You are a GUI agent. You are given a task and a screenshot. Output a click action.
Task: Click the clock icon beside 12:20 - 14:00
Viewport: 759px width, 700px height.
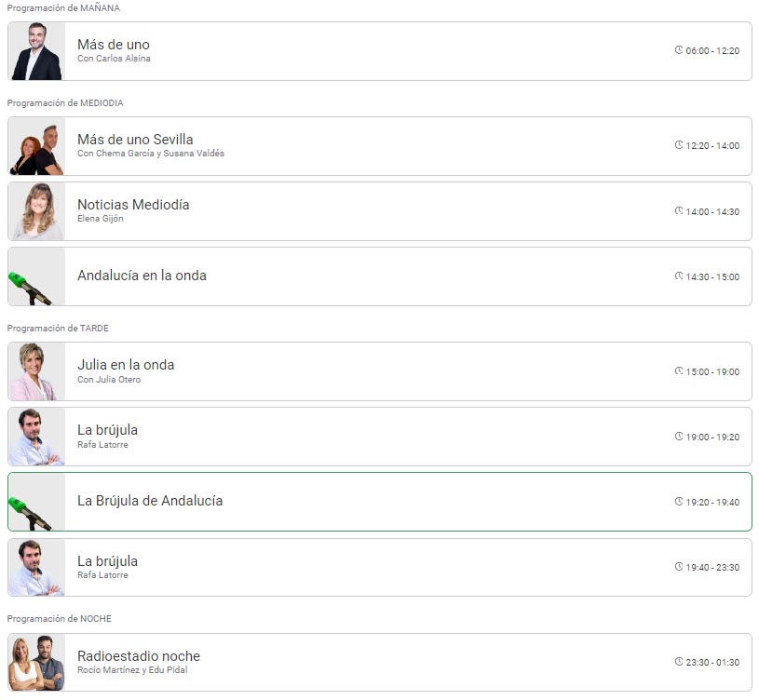pyautogui.click(x=679, y=145)
